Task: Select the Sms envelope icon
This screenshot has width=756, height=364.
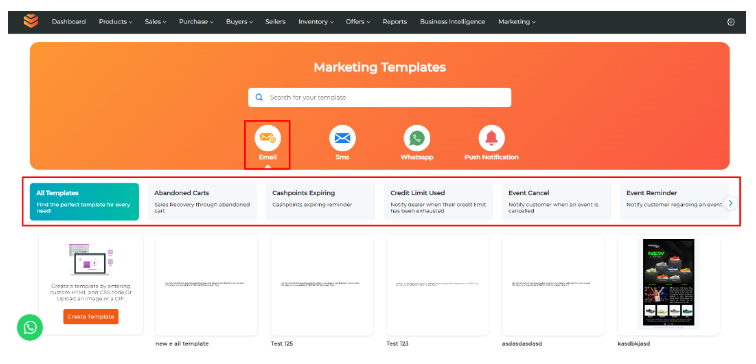Action: click(x=342, y=138)
